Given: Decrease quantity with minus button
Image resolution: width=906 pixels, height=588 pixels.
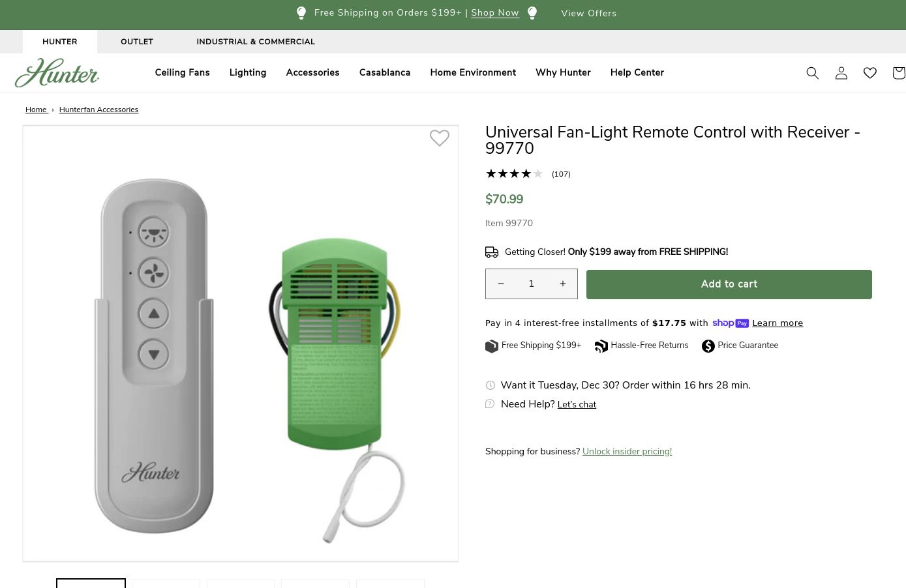Looking at the screenshot, I should [x=501, y=284].
